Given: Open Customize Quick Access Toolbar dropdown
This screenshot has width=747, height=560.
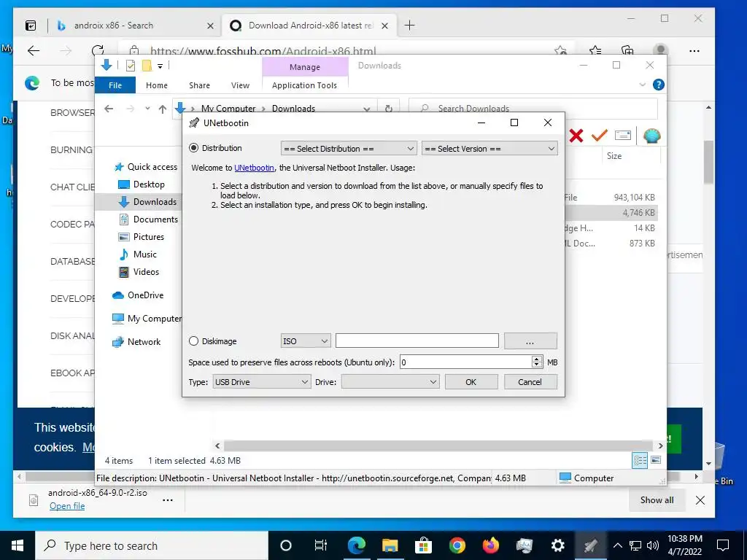Looking at the screenshot, I should [x=160, y=66].
